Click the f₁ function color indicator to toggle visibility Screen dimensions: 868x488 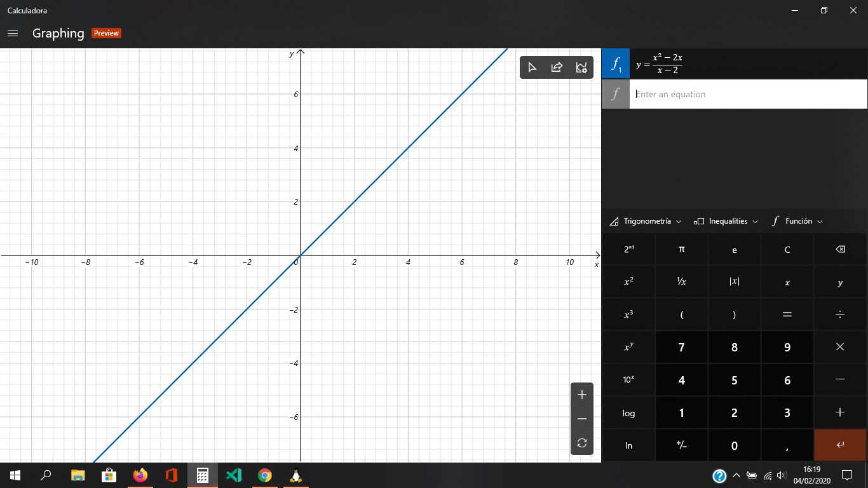[x=615, y=64]
